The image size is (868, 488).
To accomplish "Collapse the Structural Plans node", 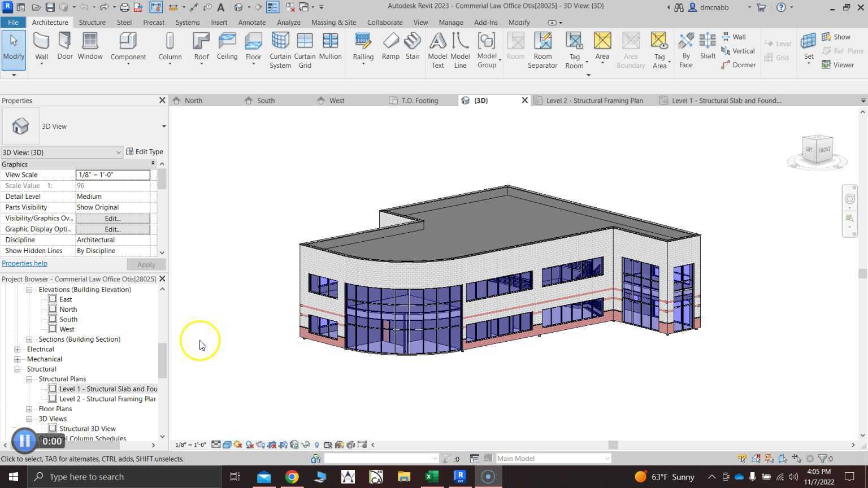I will [x=29, y=380].
